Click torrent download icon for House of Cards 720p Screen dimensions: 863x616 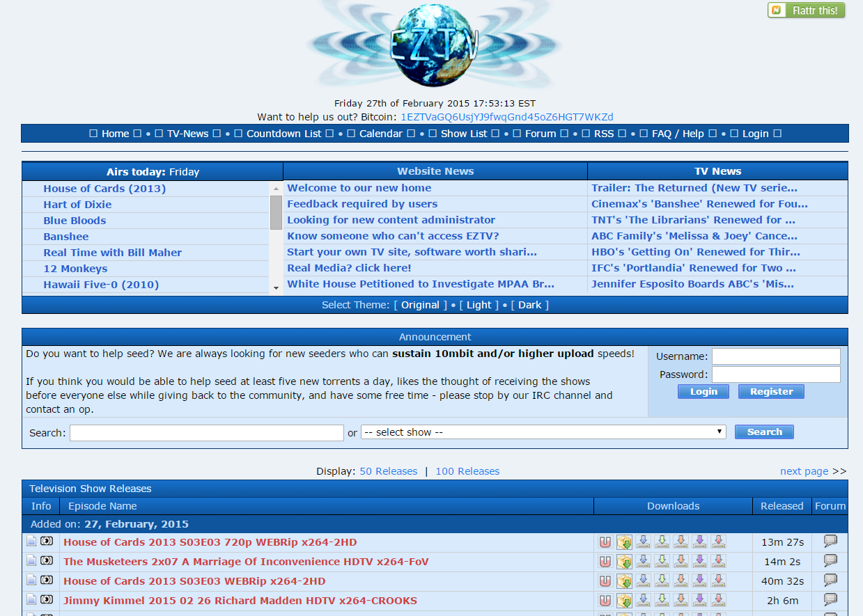click(x=624, y=542)
